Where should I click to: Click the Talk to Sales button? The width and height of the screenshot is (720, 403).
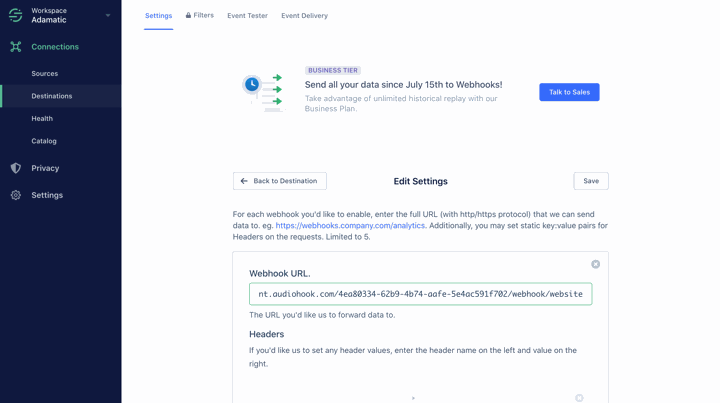point(569,92)
